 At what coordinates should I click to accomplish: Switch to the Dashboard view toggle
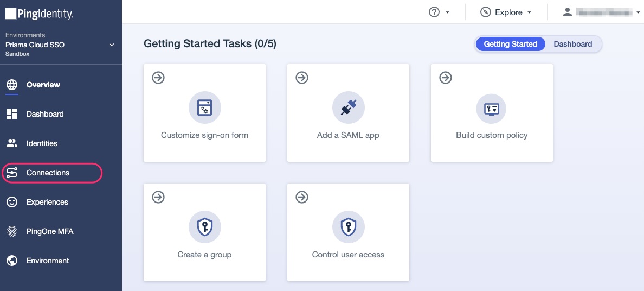coord(572,44)
